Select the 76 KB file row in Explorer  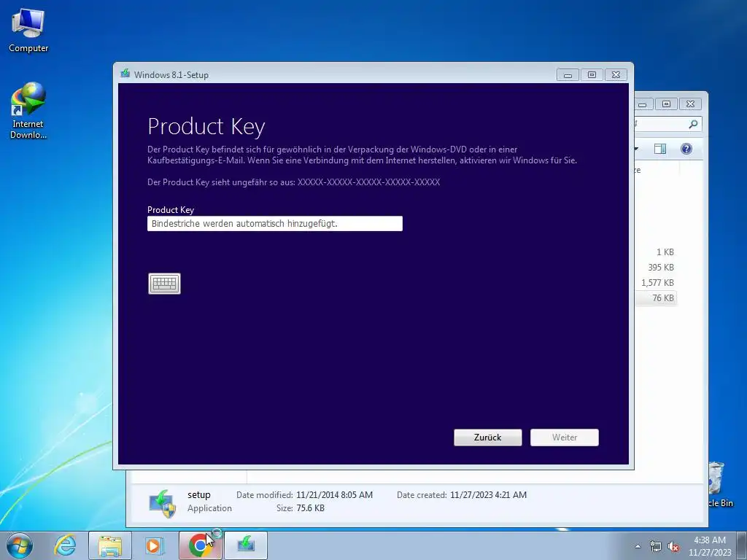656,297
